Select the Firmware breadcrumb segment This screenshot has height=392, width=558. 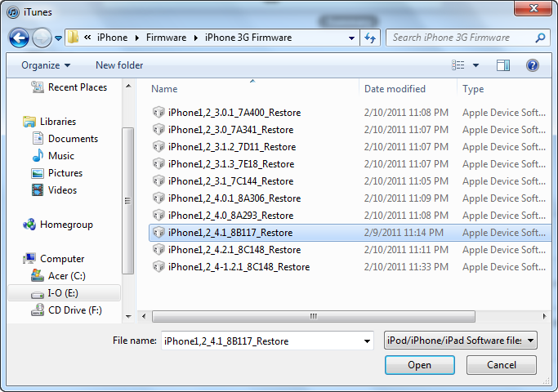[166, 38]
